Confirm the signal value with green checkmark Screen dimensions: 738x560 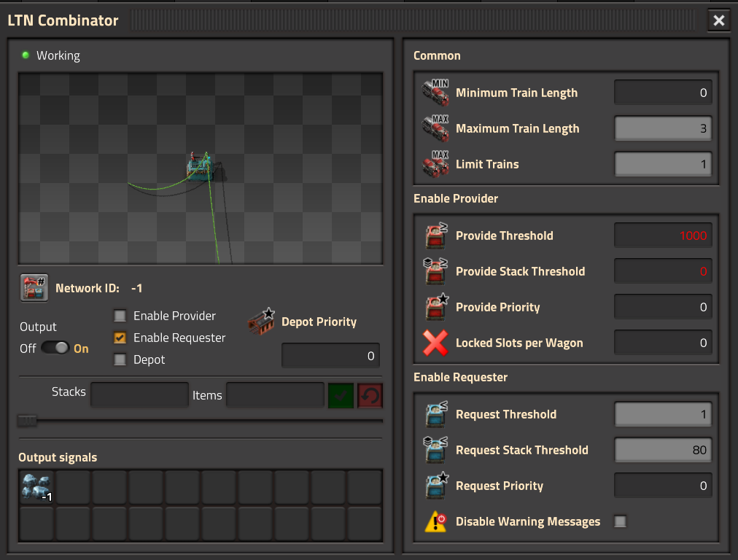(x=341, y=395)
